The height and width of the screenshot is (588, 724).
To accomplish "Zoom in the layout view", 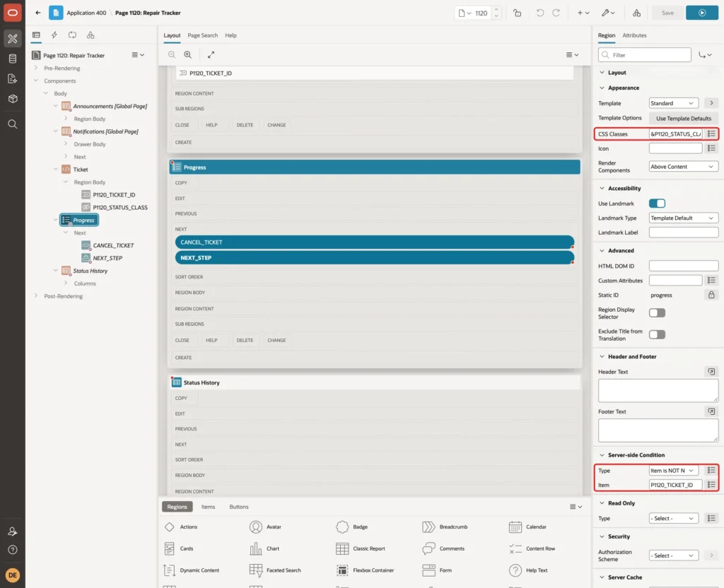I will [188, 54].
